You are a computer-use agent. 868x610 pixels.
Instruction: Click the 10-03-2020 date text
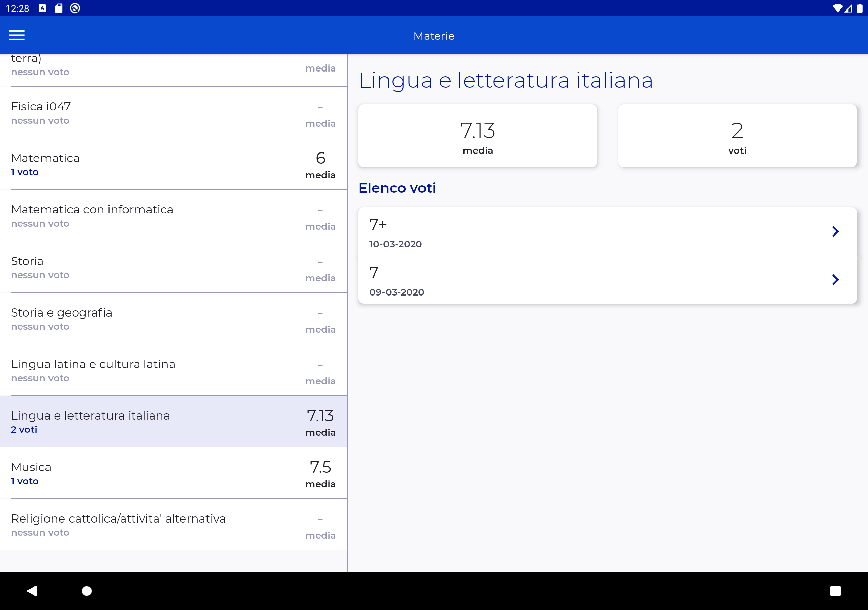click(x=395, y=244)
